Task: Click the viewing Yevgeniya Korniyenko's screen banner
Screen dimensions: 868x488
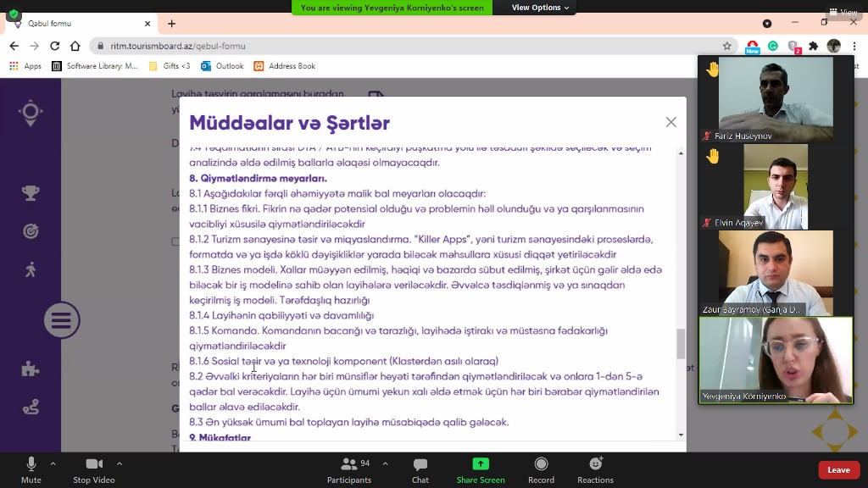Action: (392, 8)
